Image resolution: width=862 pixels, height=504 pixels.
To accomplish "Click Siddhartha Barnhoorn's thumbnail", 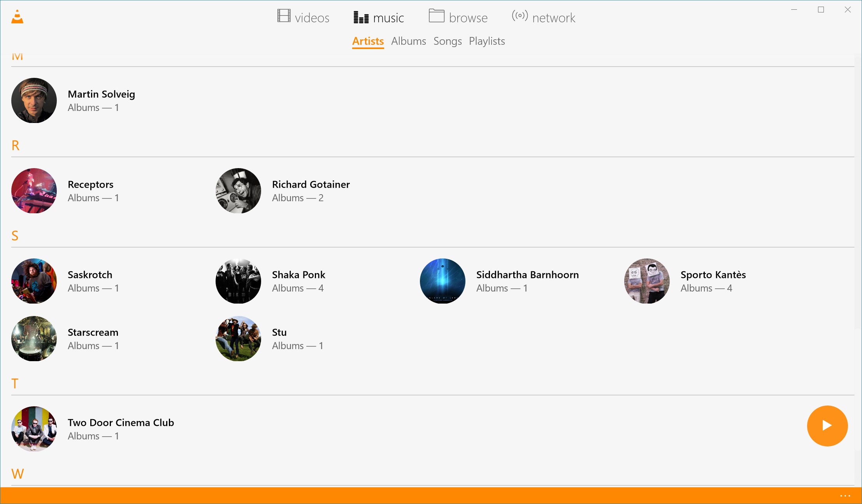I will [442, 281].
